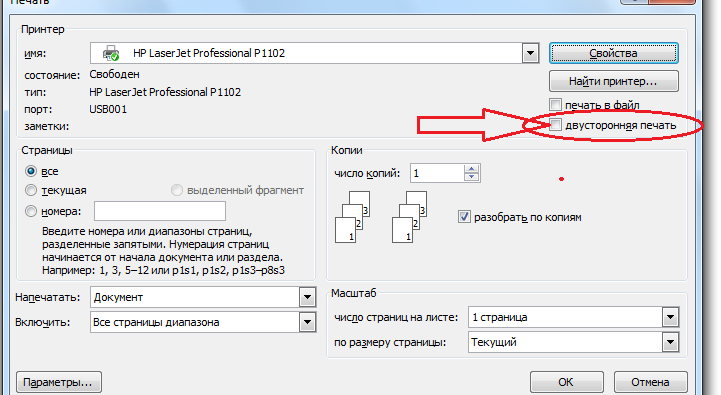Open the printer name dropdown
Screen dimensions: 721x395
(x=530, y=53)
